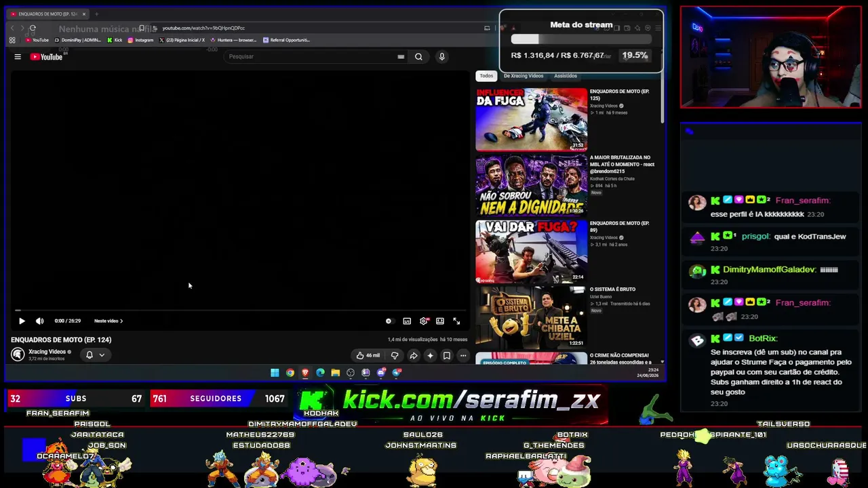Go to the YouTube home logo

(46, 57)
